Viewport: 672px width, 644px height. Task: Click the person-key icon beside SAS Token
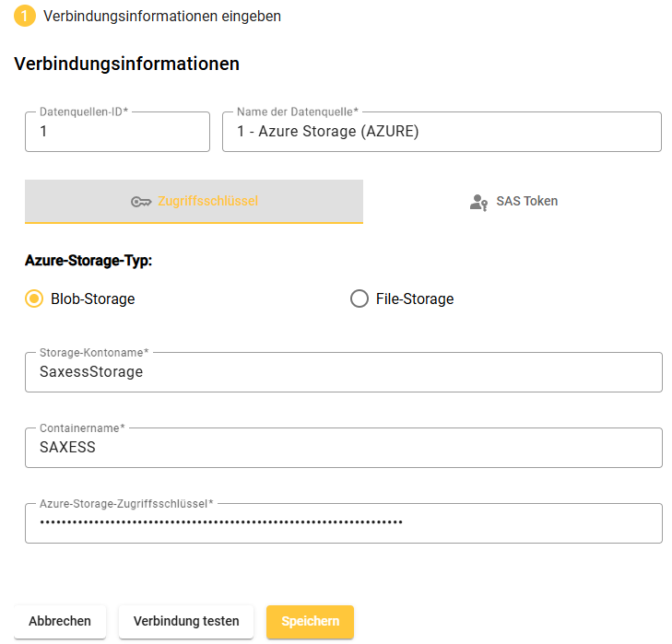pyautogui.click(x=478, y=202)
